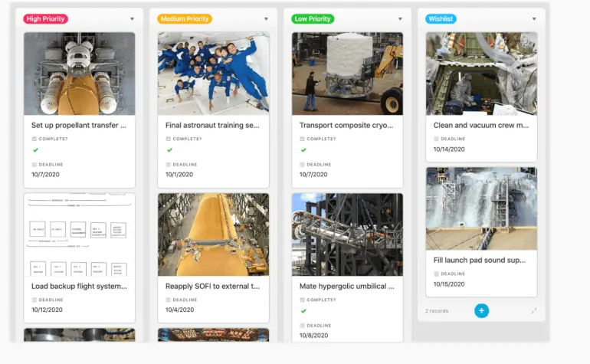Select deadline 10/12/2020 on Load backup card
This screenshot has height=364, width=590.
pyautogui.click(x=47, y=310)
